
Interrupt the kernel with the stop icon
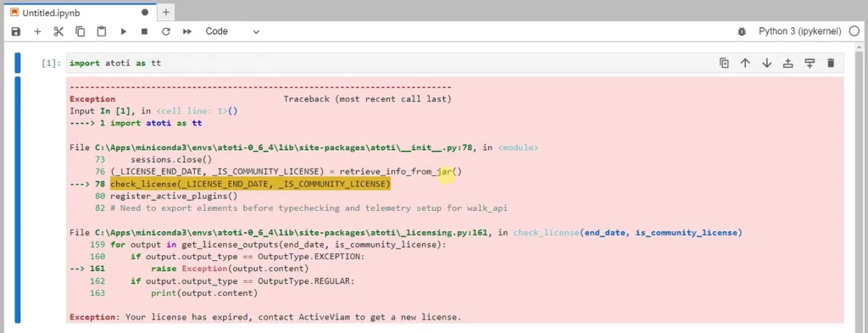click(144, 31)
